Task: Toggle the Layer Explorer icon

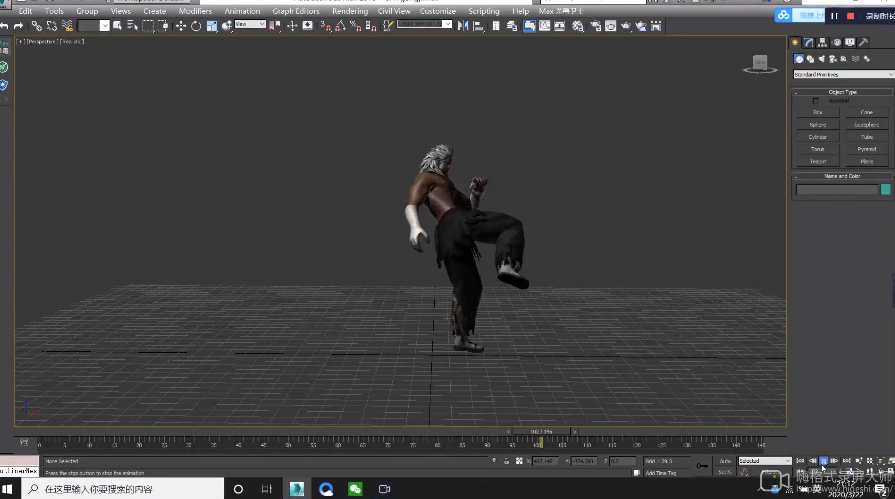Action: pyautogui.click(x=512, y=26)
